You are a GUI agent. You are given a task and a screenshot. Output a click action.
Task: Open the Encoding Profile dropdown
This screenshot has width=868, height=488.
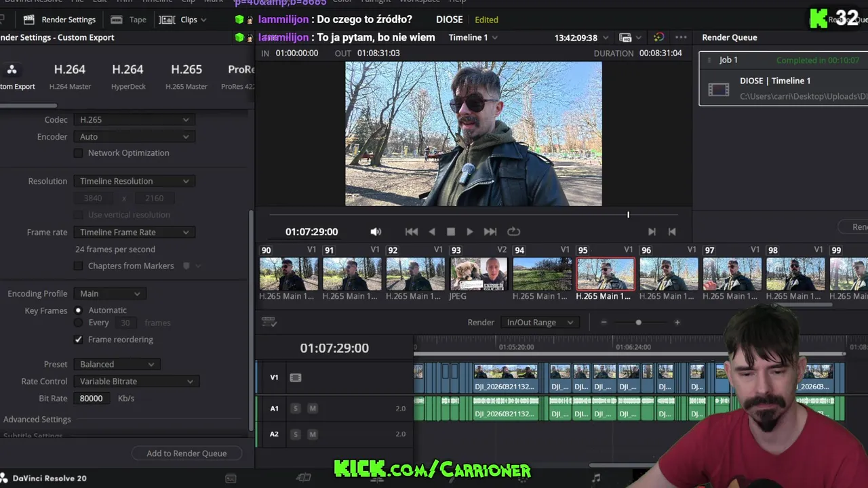[110, 293]
